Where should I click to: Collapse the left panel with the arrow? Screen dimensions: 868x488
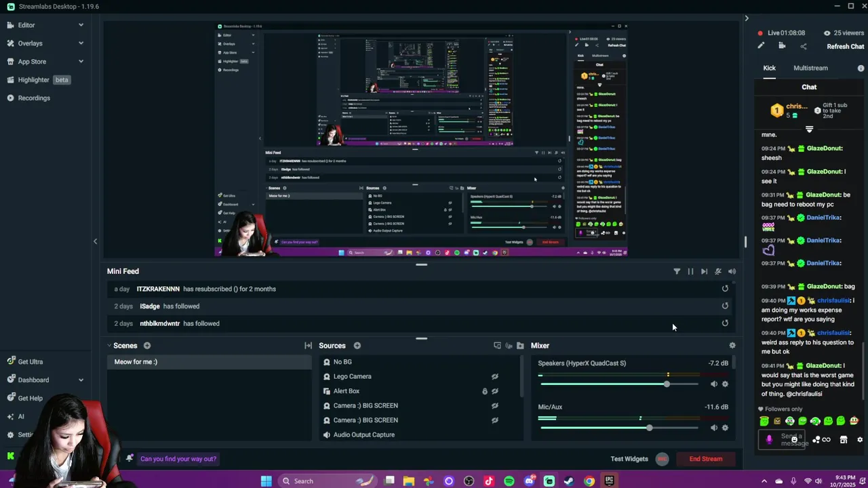coord(95,241)
